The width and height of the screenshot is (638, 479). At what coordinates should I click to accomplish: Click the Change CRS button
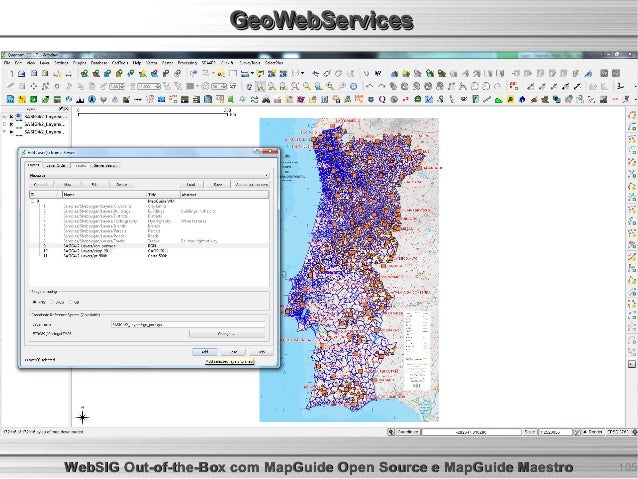(227, 334)
